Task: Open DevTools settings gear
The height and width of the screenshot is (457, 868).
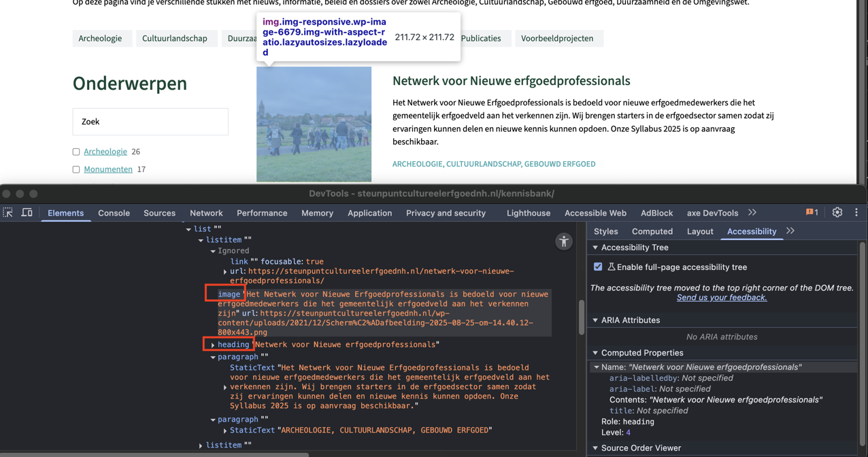Action: (837, 213)
